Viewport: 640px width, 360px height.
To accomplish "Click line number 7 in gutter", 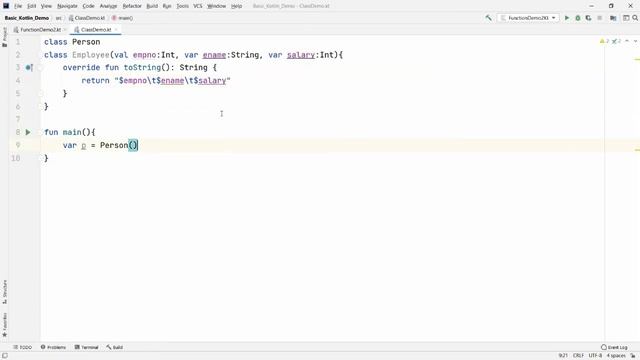I will 18,120.
